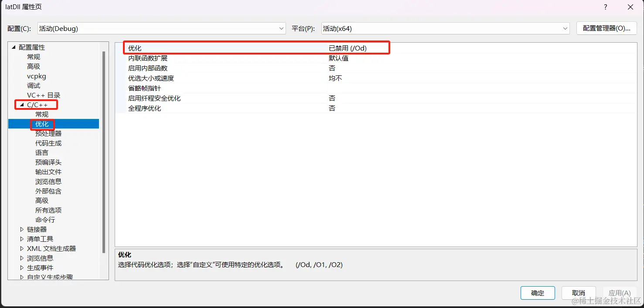Click the 优化 property name in grid

135,48
